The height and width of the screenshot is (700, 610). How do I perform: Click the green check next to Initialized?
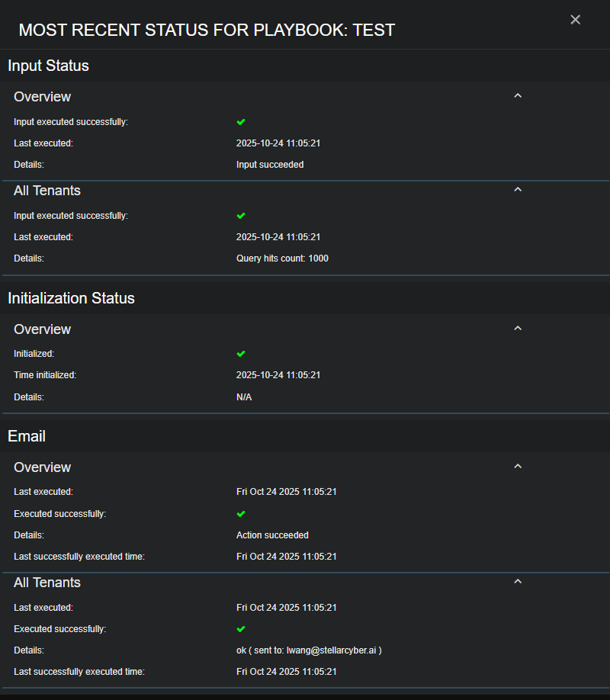241,354
